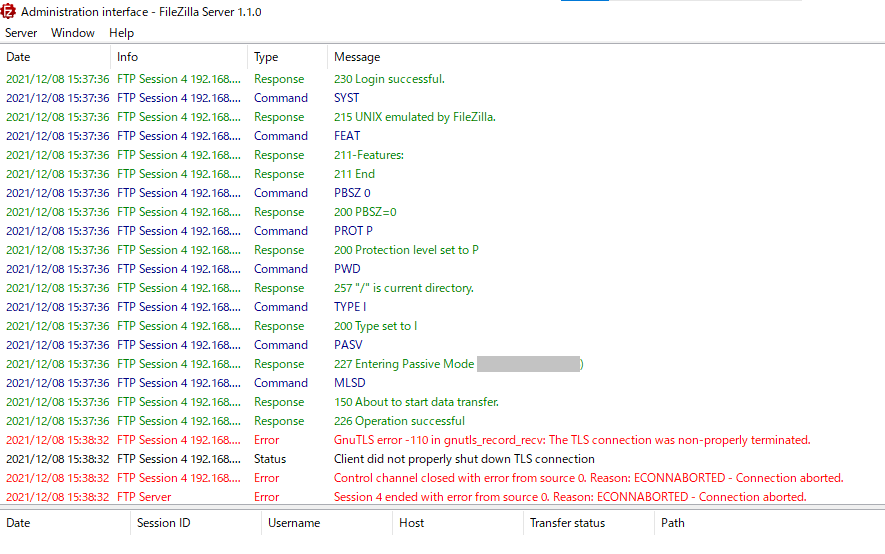
Task: Click the Info column header in log
Action: 179,57
